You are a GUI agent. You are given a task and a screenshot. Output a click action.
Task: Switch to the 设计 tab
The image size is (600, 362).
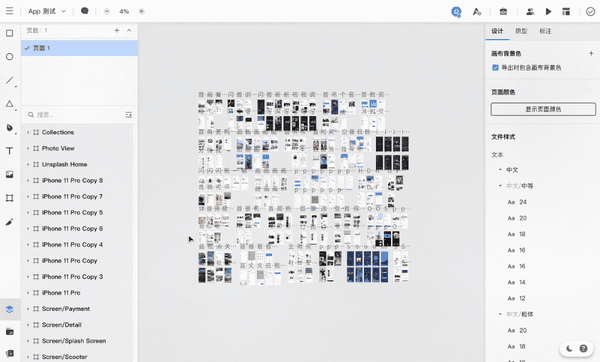click(x=497, y=31)
